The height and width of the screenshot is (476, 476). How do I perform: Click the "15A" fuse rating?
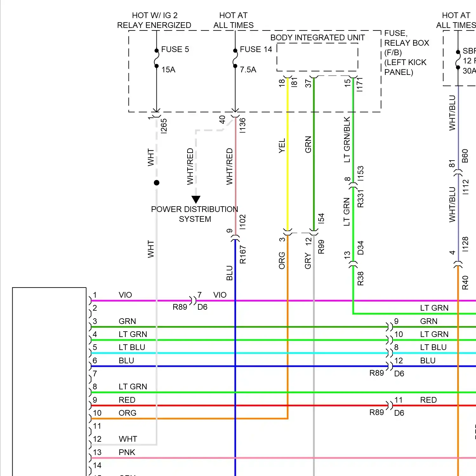(x=169, y=69)
